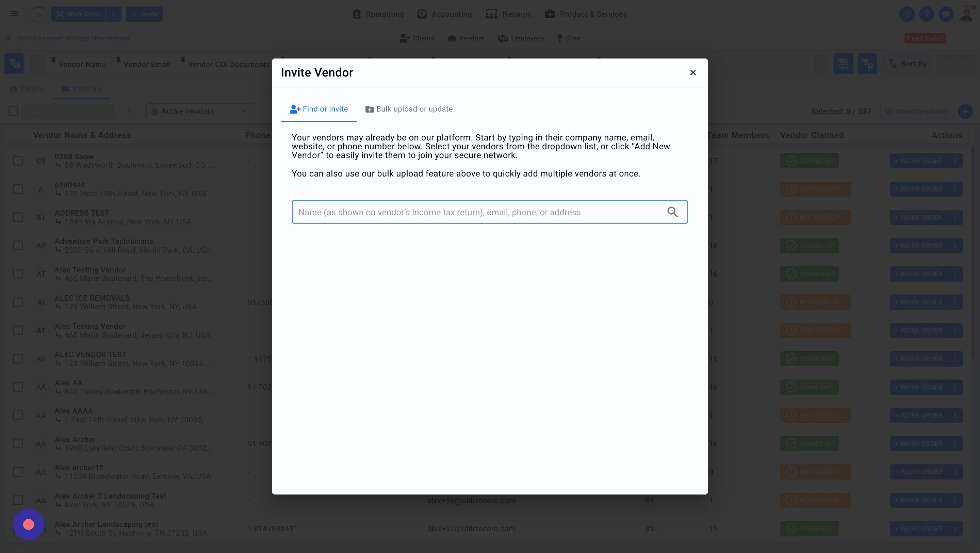Screen dimensions: 980x553
Task: Open Work Order button's three-dot menu
Action: (113, 14)
